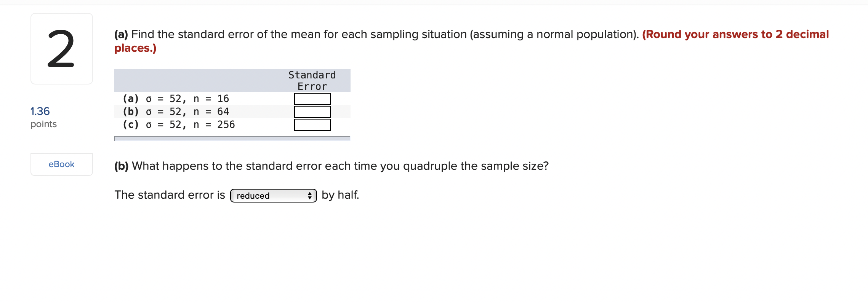Click the standard error input box for σ=52, n=256
Image resolution: width=868 pixels, height=303 pixels.
click(312, 124)
